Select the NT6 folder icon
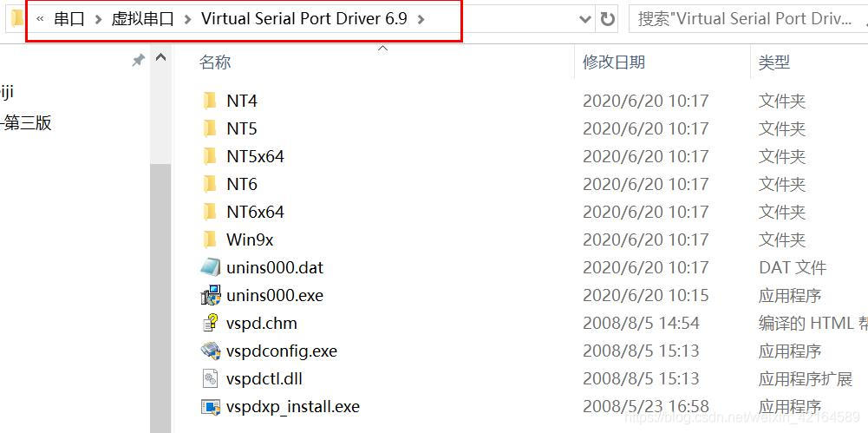The image size is (868, 433). coord(210,184)
